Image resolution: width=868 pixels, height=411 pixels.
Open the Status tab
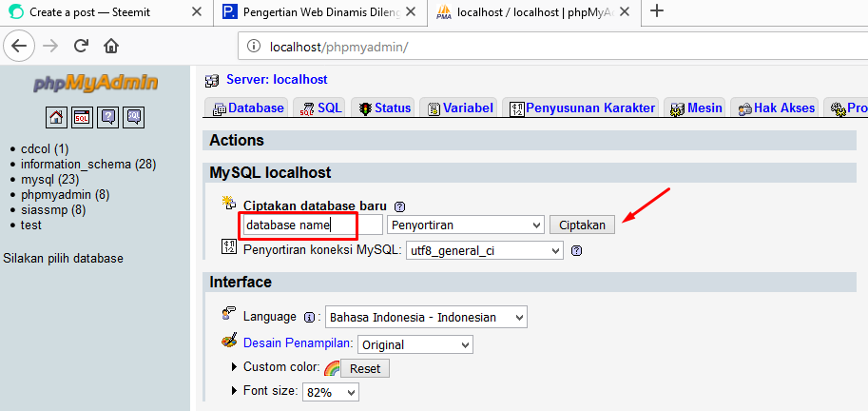(x=384, y=108)
